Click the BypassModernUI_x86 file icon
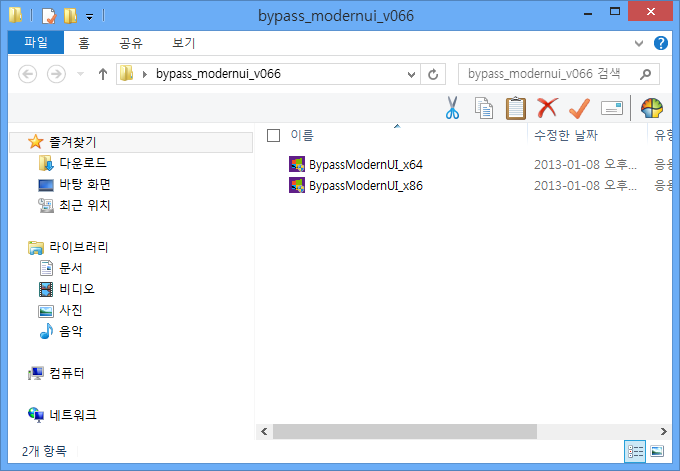 (297, 185)
